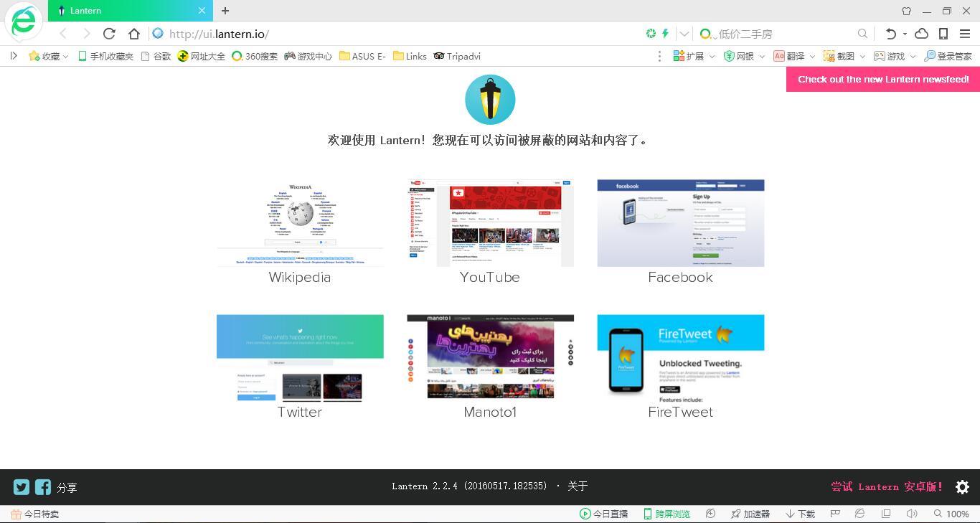Click the 尝试 Lantern 安卓版 link
Viewport: 980px width, 523px height.
pyautogui.click(x=887, y=486)
